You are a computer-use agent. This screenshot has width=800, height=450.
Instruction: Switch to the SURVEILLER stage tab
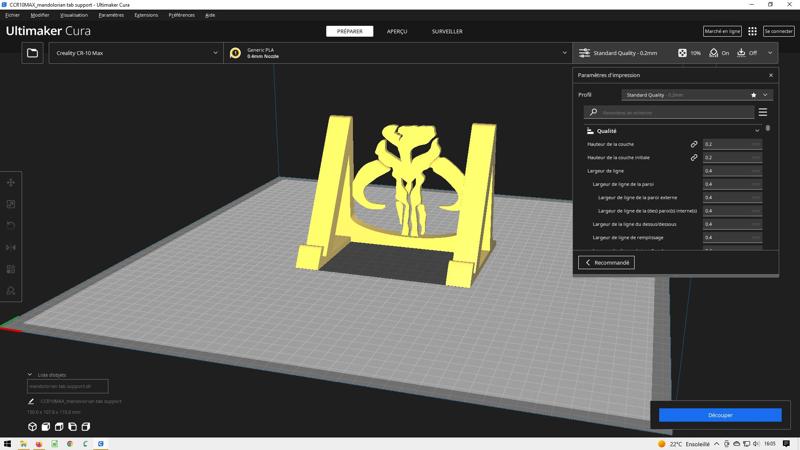447,32
